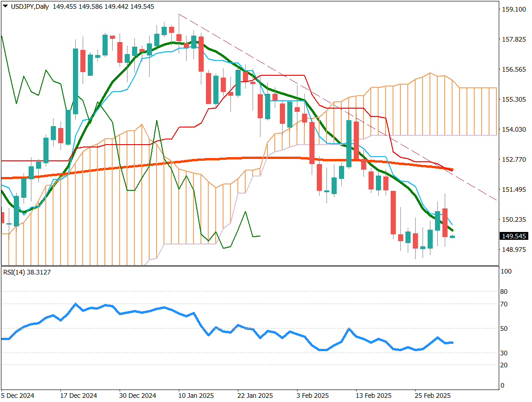The width and height of the screenshot is (532, 402).
Task: Select the 5 Dec 2024 date marker
Action: point(18,396)
